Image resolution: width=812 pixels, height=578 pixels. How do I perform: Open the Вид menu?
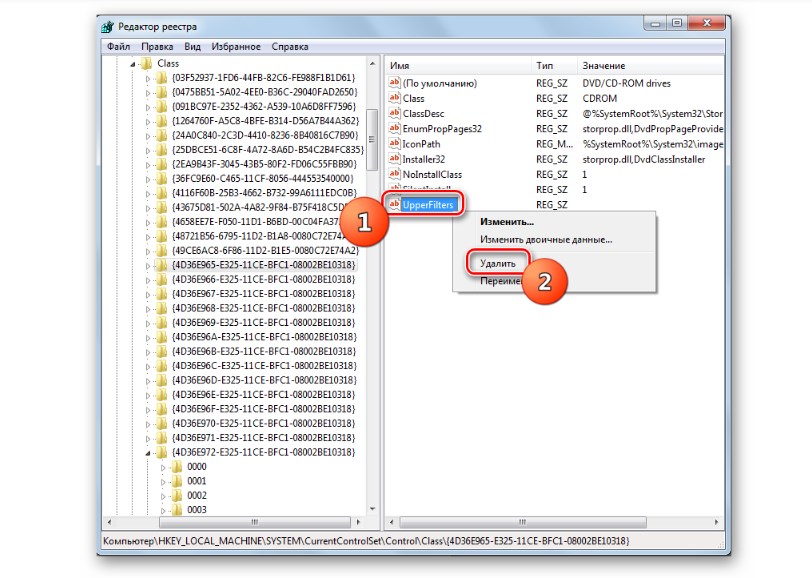click(x=192, y=47)
